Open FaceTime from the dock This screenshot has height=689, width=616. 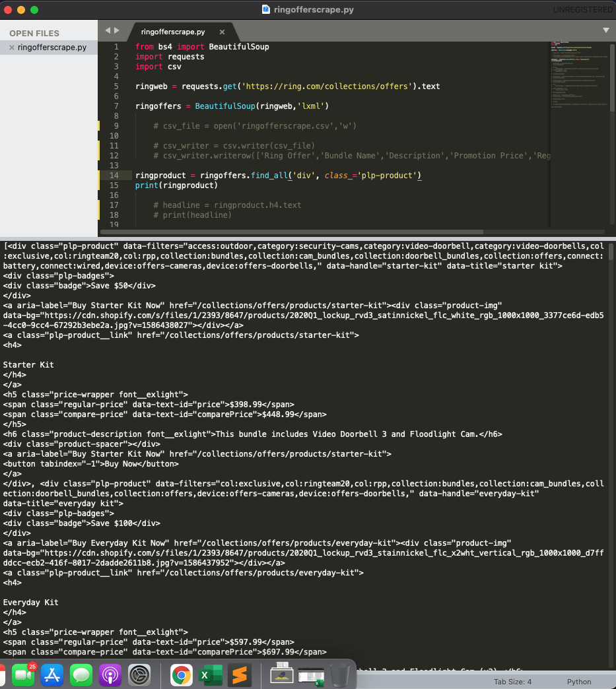pyautogui.click(x=23, y=675)
